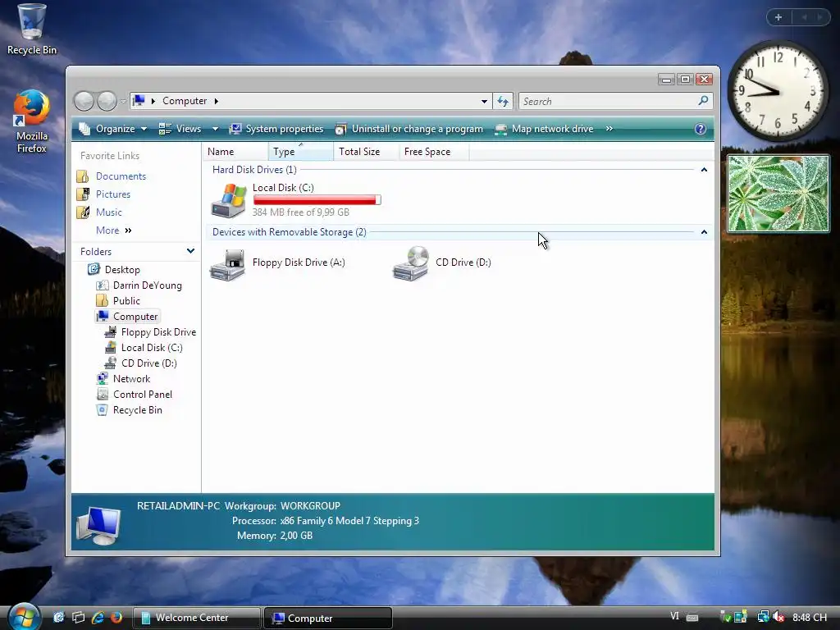Click the Forward navigation button
840x630 pixels.
pyautogui.click(x=107, y=101)
